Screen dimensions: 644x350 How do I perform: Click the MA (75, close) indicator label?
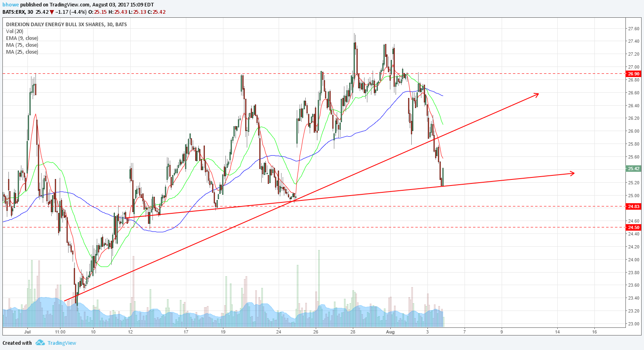[x=22, y=45]
